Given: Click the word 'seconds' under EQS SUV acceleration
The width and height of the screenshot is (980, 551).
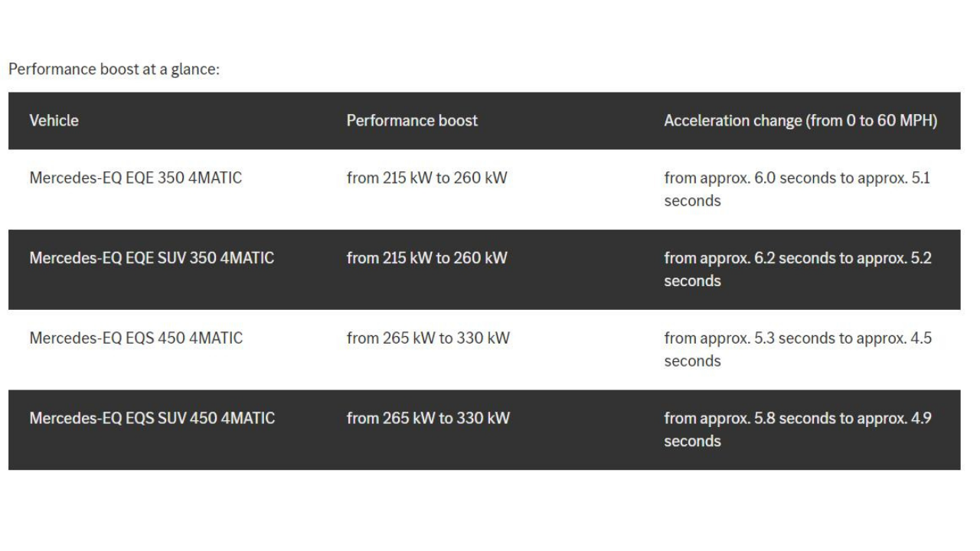Looking at the screenshot, I should coord(692,442).
